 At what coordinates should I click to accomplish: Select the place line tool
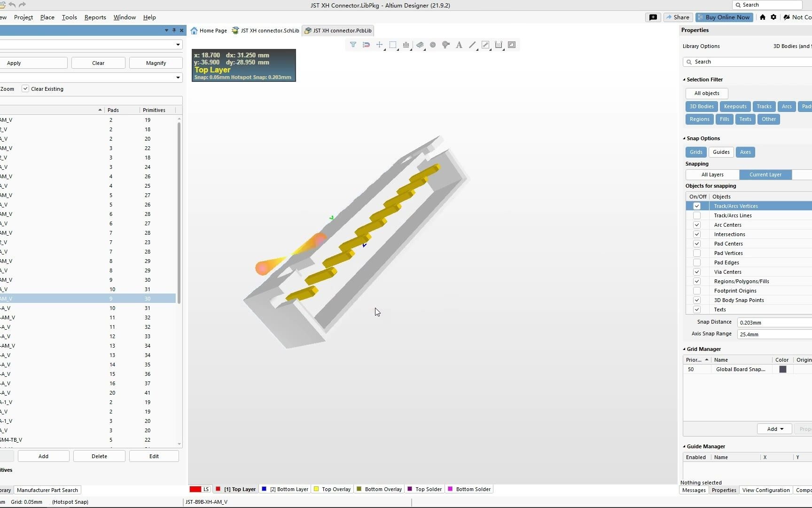click(x=472, y=45)
